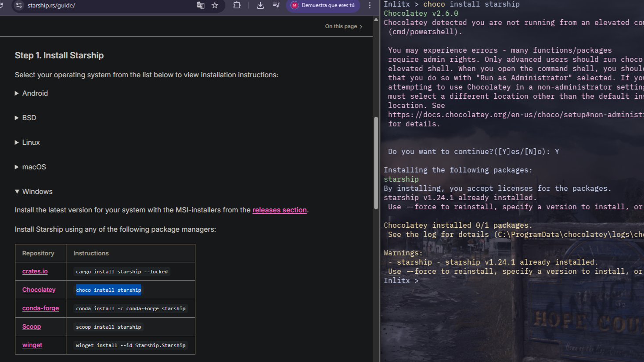Click the page vertical scrollbar thumb
644x362 pixels.
pyautogui.click(x=376, y=162)
